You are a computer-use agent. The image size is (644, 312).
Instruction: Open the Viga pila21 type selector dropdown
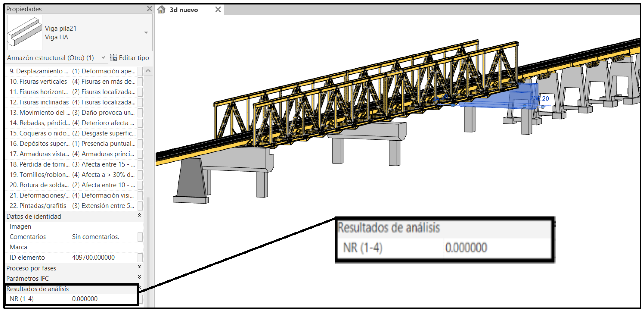click(146, 33)
